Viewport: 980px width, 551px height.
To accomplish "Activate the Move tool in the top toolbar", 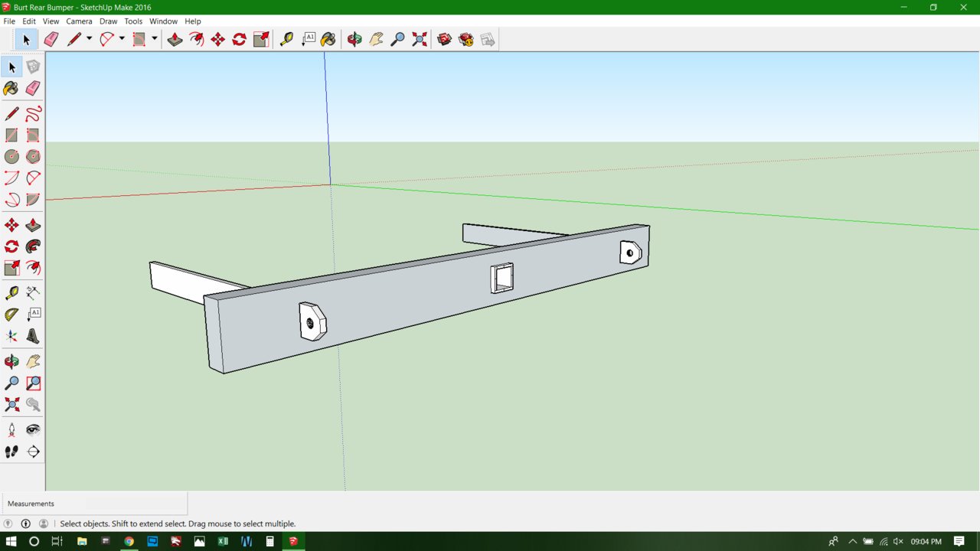I will [217, 39].
